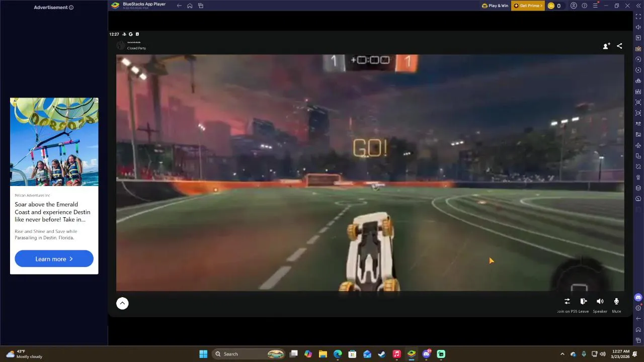Click the Share Play game stream

(x=370, y=172)
